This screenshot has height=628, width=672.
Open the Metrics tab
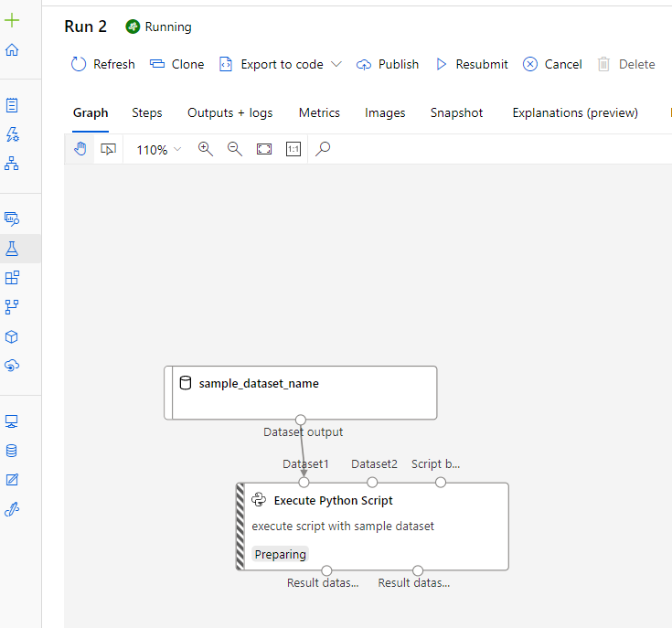tap(319, 112)
